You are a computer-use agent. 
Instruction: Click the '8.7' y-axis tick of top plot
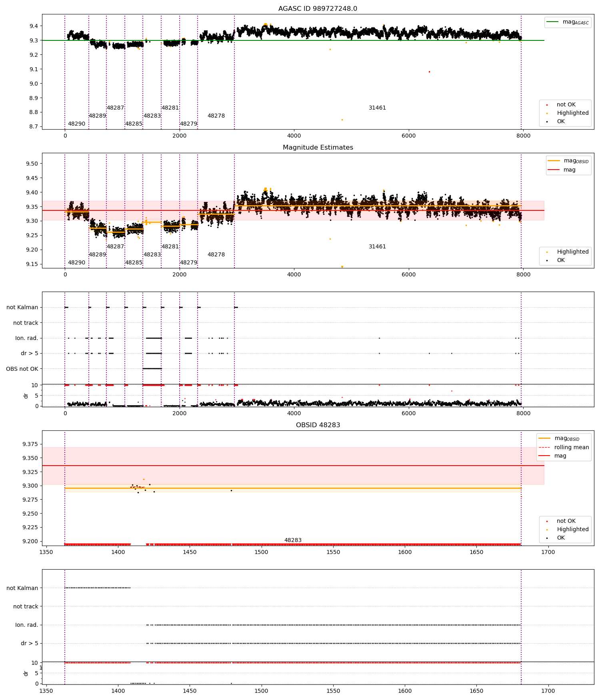34,127
